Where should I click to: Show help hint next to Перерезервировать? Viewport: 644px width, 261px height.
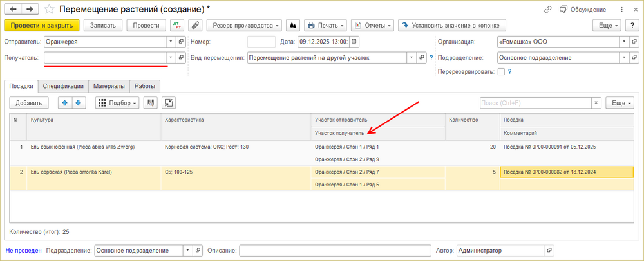(x=509, y=72)
